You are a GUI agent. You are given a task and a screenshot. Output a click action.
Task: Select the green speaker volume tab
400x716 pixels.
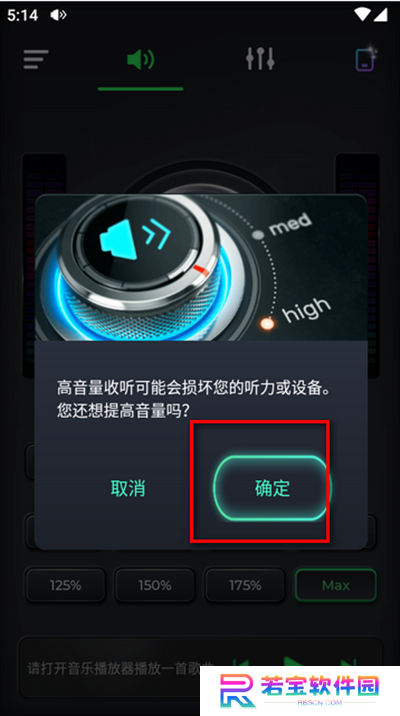[x=141, y=60]
